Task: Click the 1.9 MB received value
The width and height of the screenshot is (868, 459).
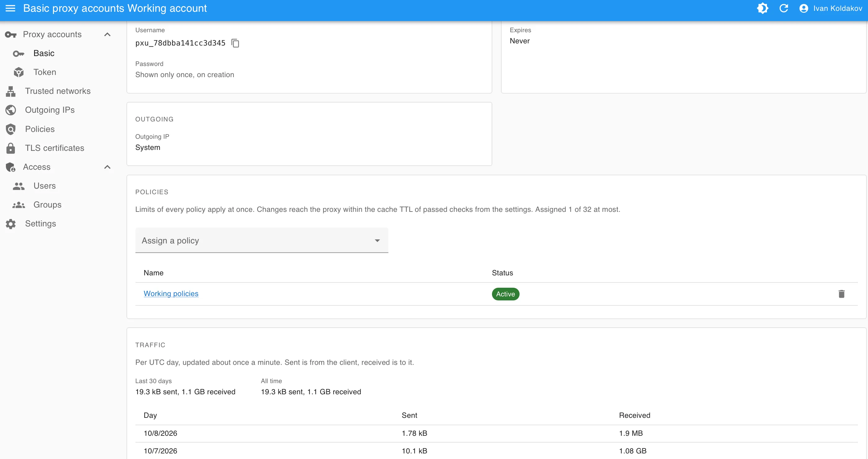Action: 631,433
